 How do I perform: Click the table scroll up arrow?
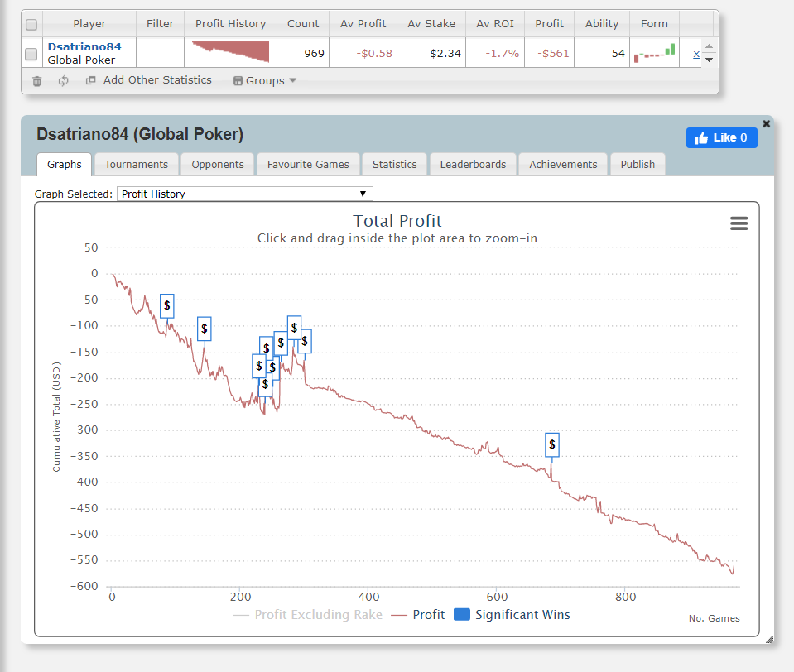tap(709, 46)
